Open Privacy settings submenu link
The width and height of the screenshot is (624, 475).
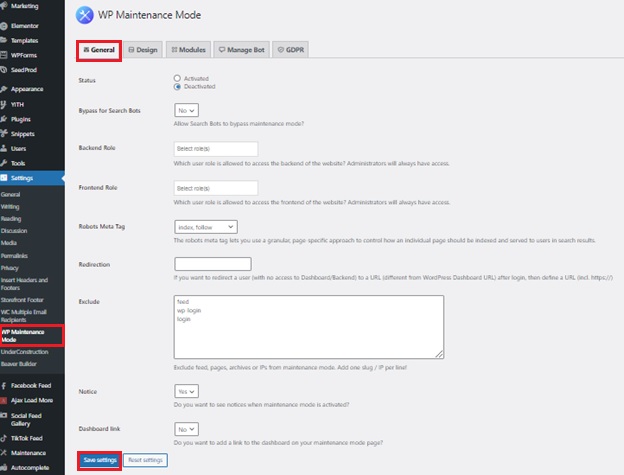[x=10, y=268]
